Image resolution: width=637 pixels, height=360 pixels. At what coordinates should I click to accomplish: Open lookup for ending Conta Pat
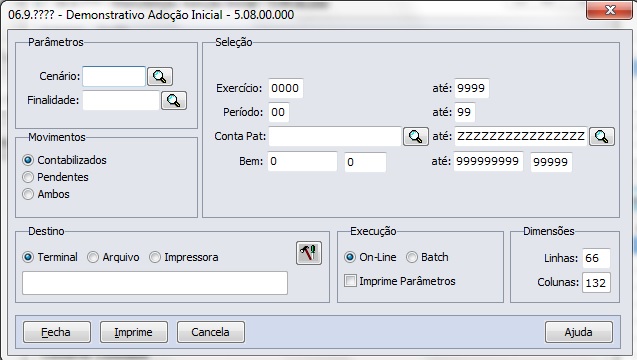(602, 137)
